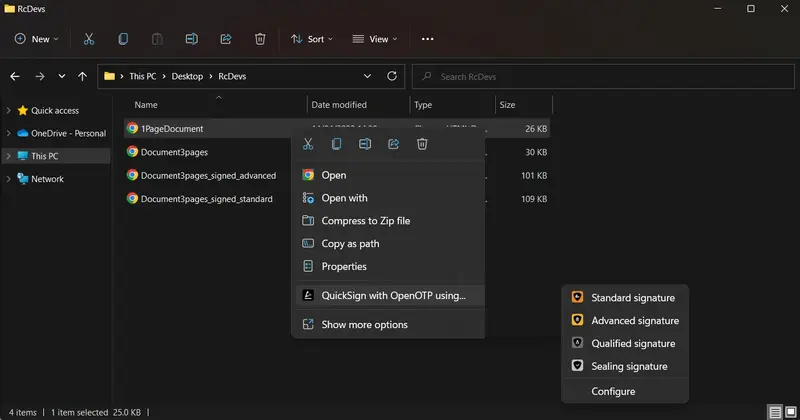The image size is (800, 420).
Task: Click the RcDevs breadcrumb in the address bar
Action: 232,76
